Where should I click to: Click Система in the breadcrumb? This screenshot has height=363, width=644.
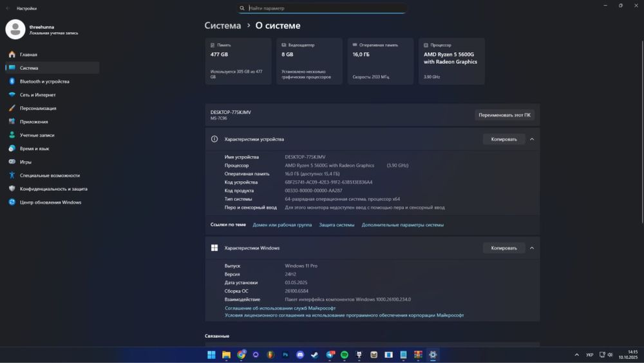click(x=223, y=26)
